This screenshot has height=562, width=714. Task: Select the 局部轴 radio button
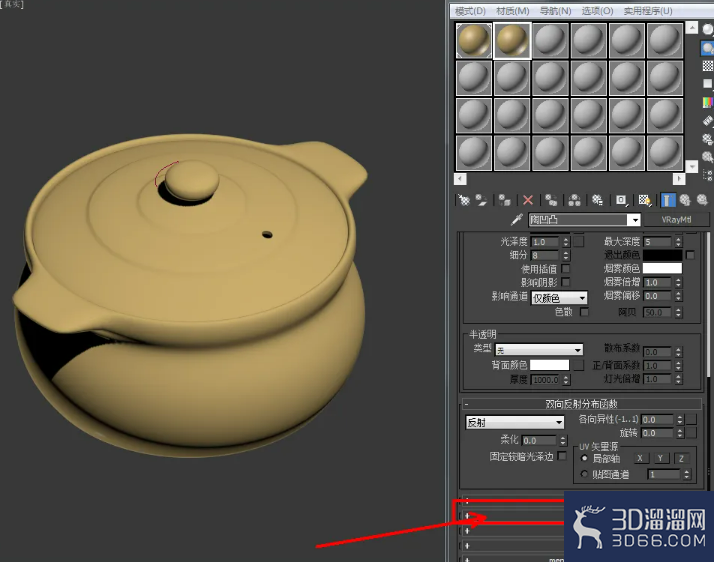[585, 458]
